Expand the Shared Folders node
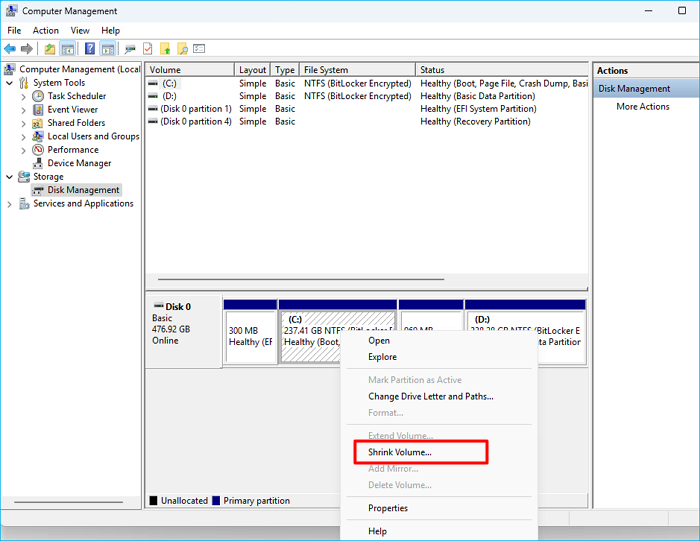Viewport: 700px width, 541px height. 24,123
